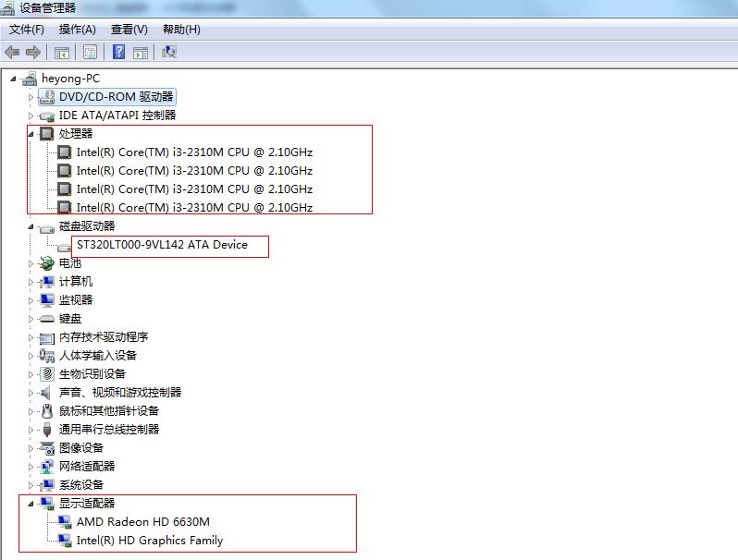This screenshot has width=738, height=560.
Task: Click the Scan for hardware changes icon
Action: click(x=168, y=52)
